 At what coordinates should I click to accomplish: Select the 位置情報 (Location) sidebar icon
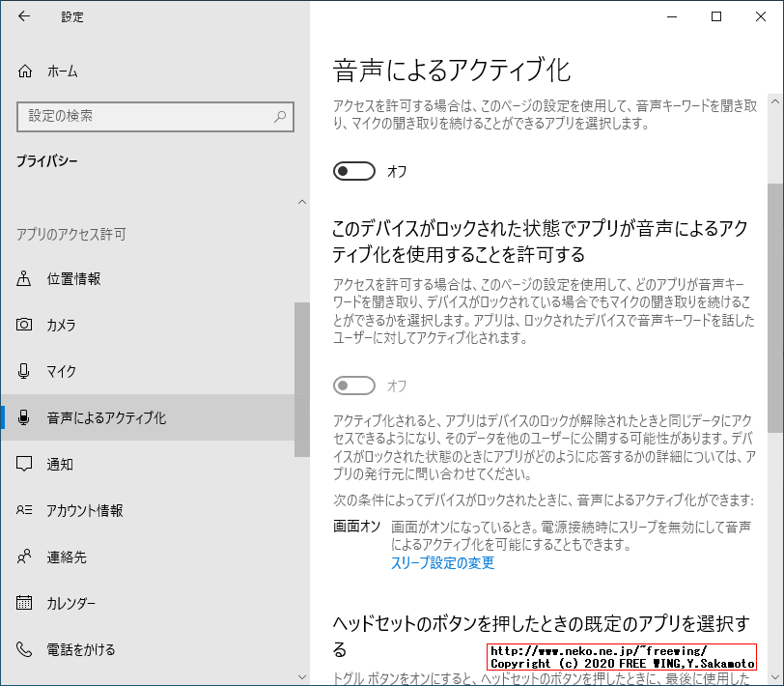coord(22,278)
